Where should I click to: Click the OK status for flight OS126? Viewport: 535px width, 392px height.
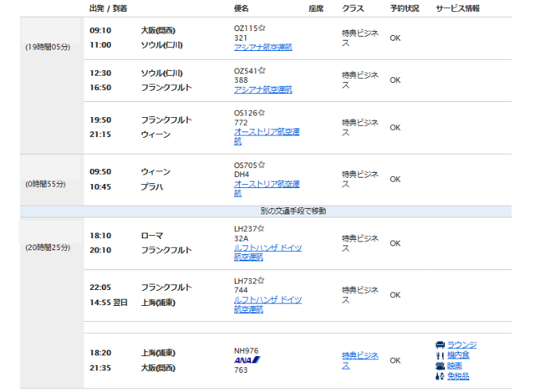click(x=395, y=128)
